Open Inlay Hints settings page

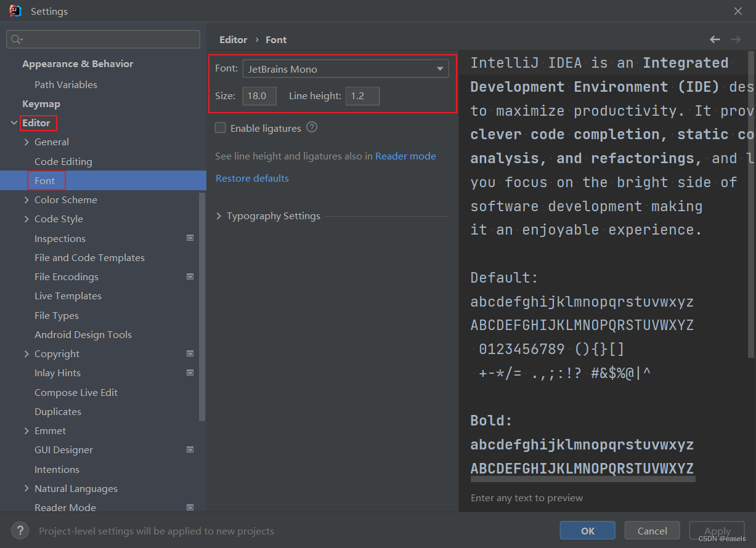tap(57, 373)
